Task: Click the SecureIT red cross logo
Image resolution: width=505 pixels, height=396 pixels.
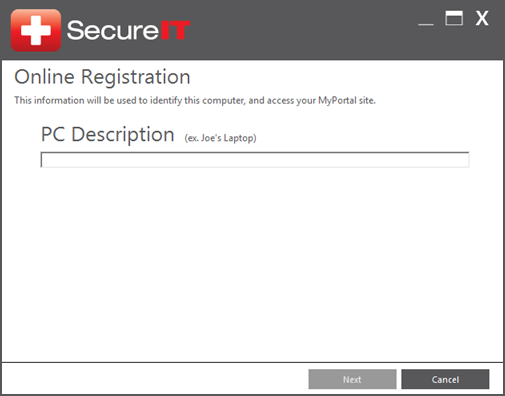Action: click(x=36, y=30)
